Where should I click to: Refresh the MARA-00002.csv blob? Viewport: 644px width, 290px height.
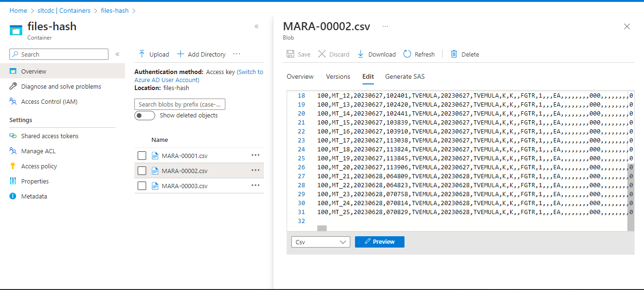(419, 54)
